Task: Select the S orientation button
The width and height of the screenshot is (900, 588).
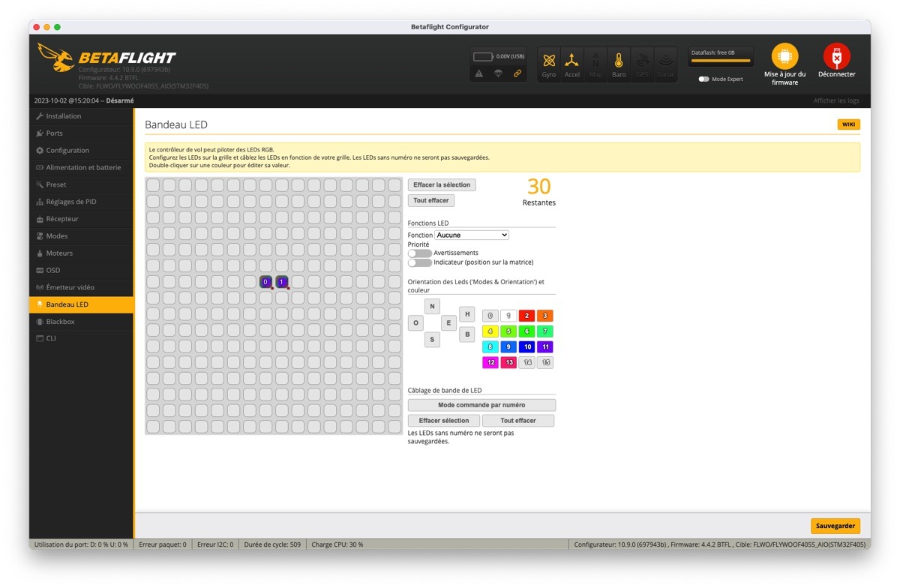Action: [x=432, y=339]
